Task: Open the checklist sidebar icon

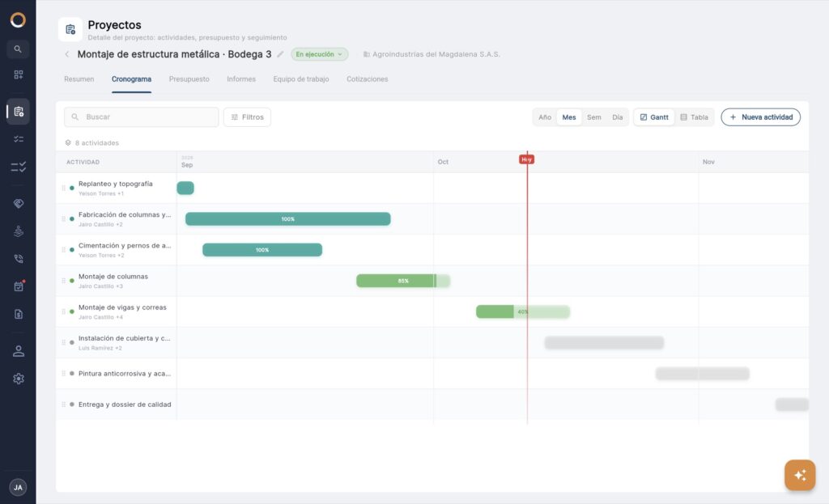Action: [18, 139]
